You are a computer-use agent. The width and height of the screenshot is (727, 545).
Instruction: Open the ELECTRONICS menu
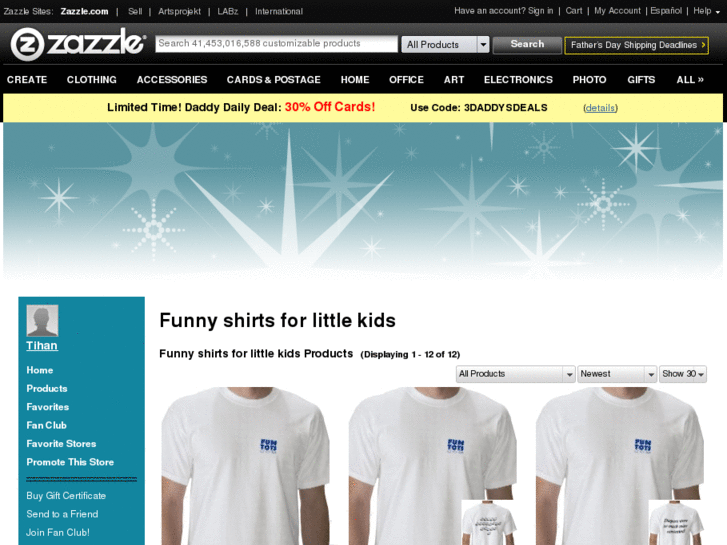coord(518,80)
